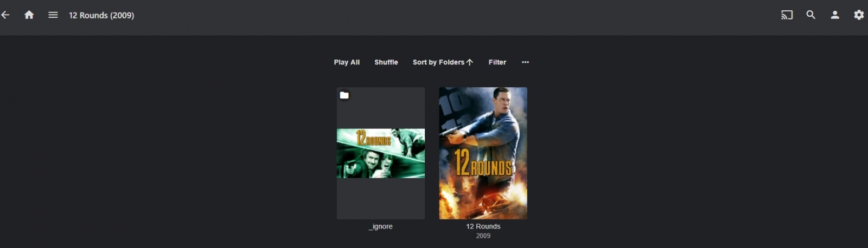Open the hamburger navigation menu
This screenshot has height=248, width=868.
[53, 15]
